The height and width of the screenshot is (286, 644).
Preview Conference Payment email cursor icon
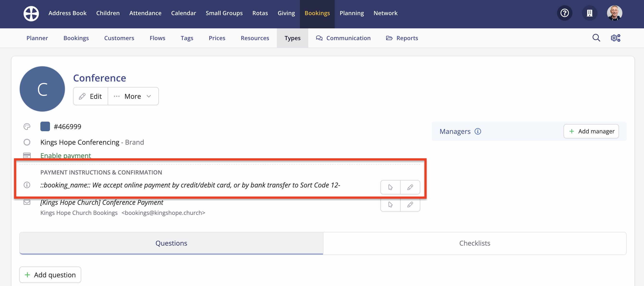click(x=390, y=205)
